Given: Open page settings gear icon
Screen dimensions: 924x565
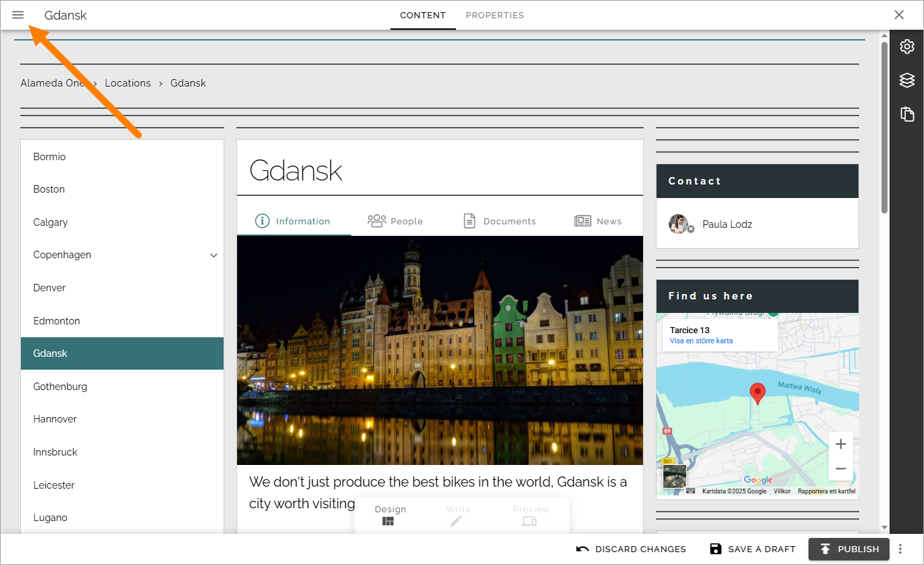Looking at the screenshot, I should pyautogui.click(x=907, y=47).
